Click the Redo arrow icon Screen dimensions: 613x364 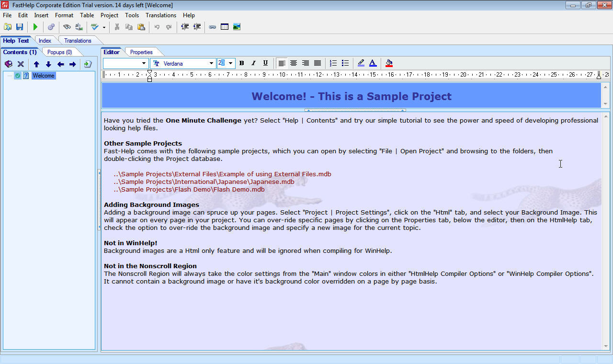click(169, 27)
